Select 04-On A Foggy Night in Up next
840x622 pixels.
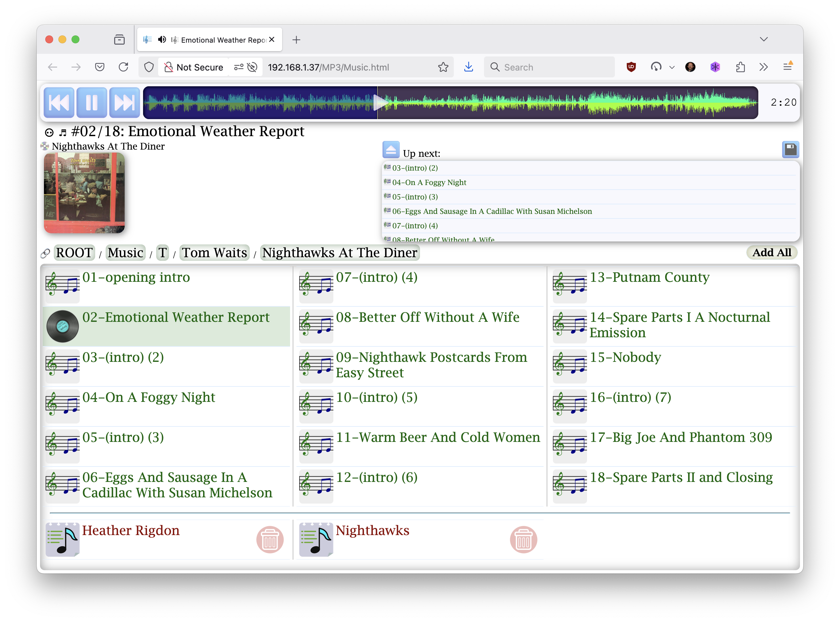(x=429, y=182)
